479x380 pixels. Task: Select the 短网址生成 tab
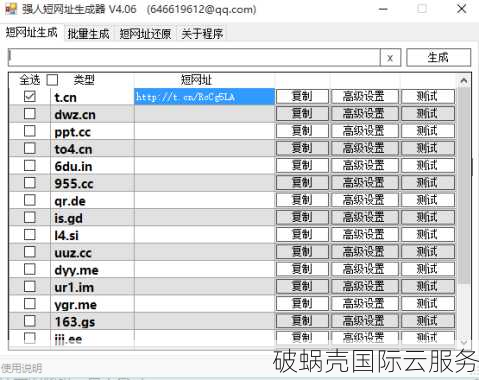point(32,33)
